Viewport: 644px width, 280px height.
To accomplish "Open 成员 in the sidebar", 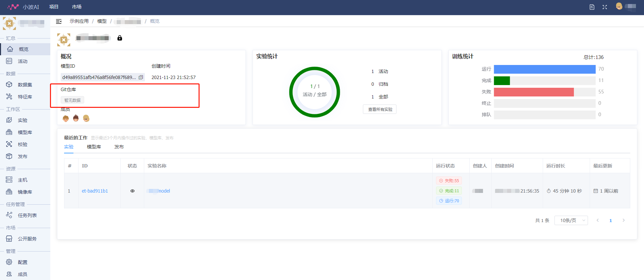I will coord(25,274).
